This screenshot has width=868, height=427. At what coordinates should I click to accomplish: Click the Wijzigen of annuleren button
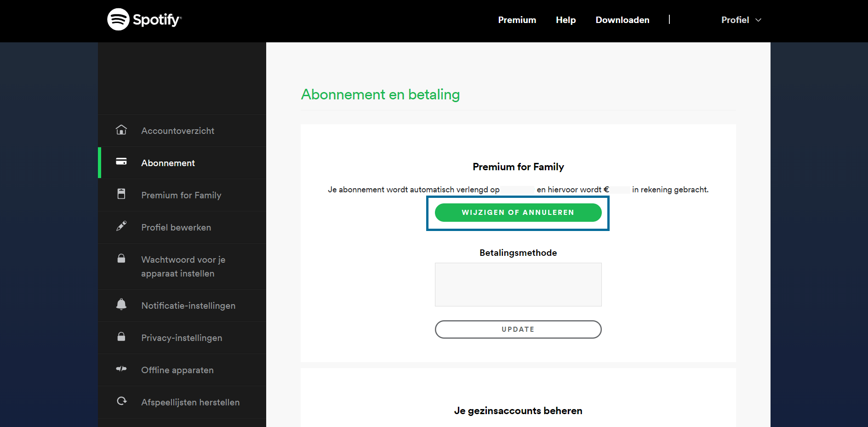coord(518,213)
